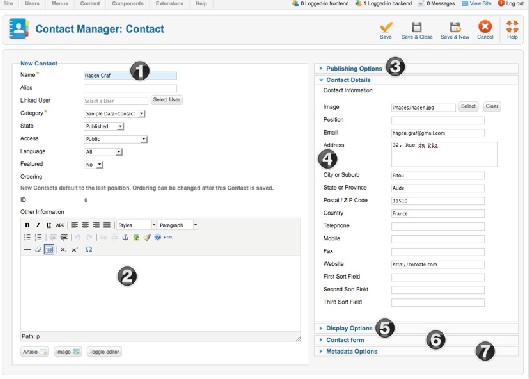Click the Article button below editor
The width and height of the screenshot is (529, 379).
point(34,352)
